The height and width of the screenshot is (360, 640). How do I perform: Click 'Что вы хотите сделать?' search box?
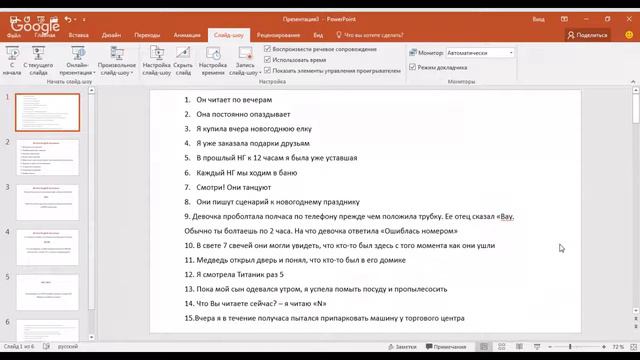(370, 35)
